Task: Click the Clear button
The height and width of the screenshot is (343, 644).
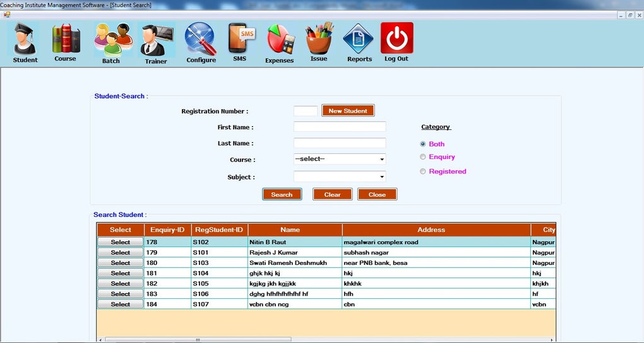Action: [332, 194]
